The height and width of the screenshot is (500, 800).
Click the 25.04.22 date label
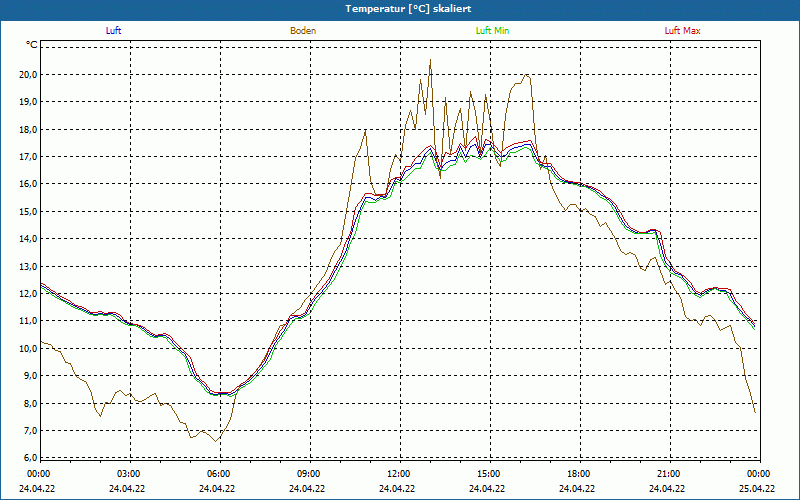tap(757, 488)
